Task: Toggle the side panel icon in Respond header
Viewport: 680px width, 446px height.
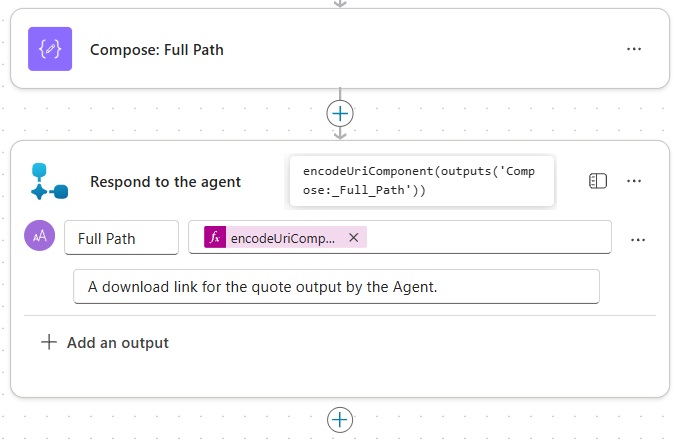Action: click(x=598, y=181)
